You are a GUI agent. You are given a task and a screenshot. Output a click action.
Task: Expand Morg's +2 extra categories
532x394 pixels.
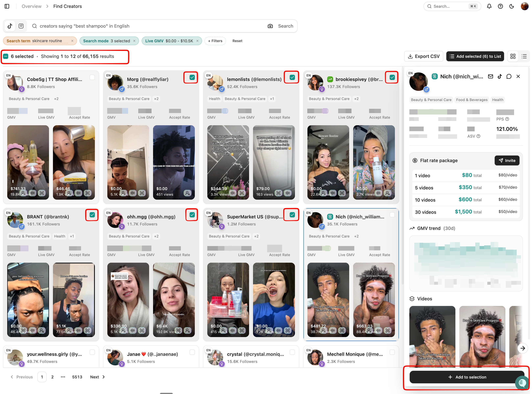pos(156,99)
